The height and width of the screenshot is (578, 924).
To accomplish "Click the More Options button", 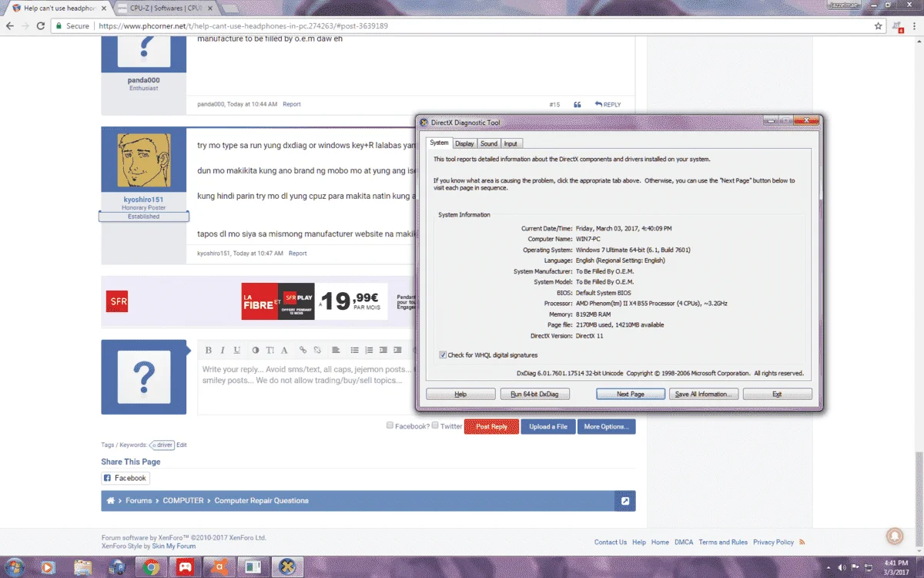I will tap(606, 427).
